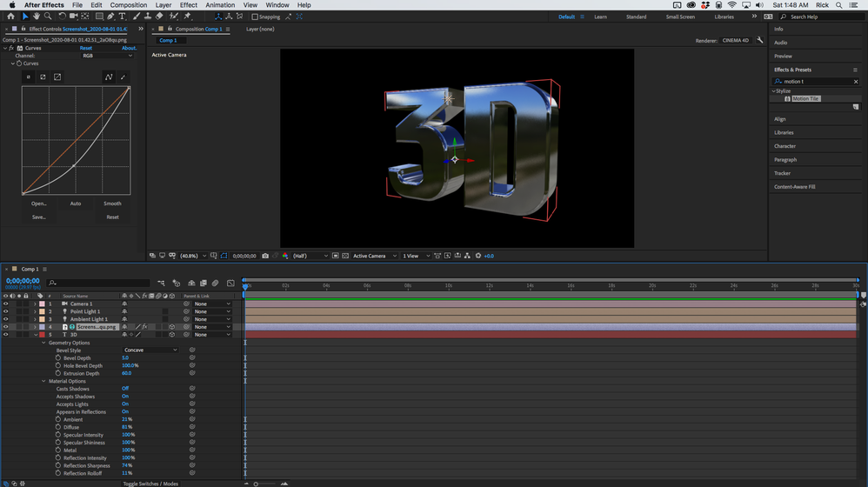Viewport: 868px width, 487px height.
Task: Take a snapshot with the camera icon
Action: (265, 256)
